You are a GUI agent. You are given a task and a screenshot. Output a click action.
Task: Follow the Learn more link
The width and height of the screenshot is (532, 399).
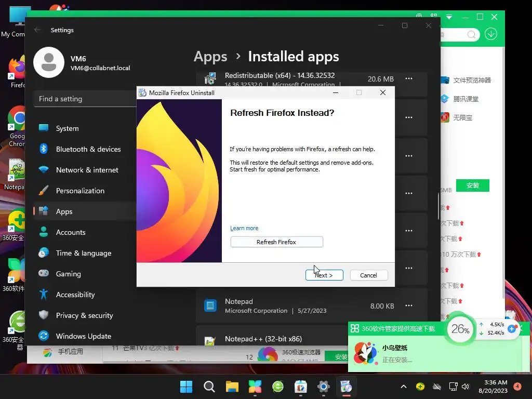click(x=244, y=228)
